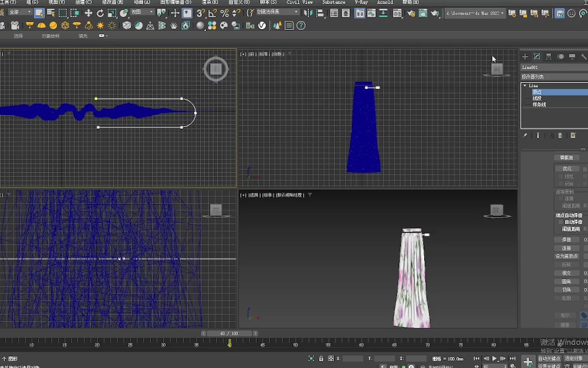
Task: Pin the modifier stack with the pin icon
Action: coord(525,135)
